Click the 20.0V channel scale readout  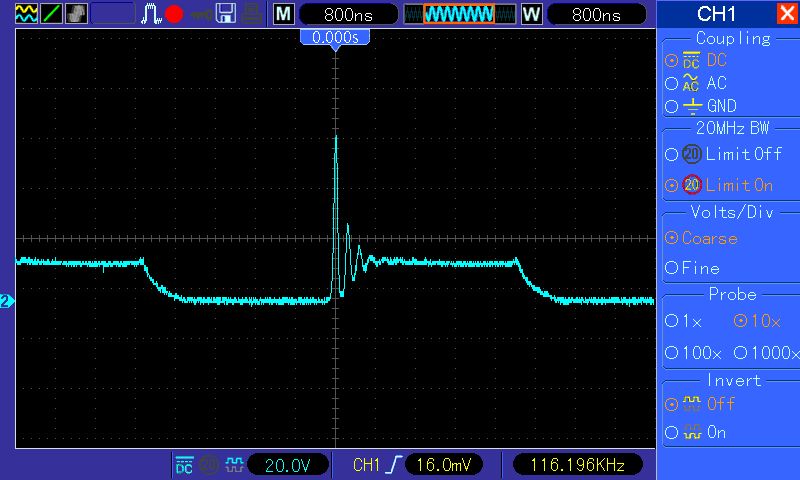click(x=288, y=465)
